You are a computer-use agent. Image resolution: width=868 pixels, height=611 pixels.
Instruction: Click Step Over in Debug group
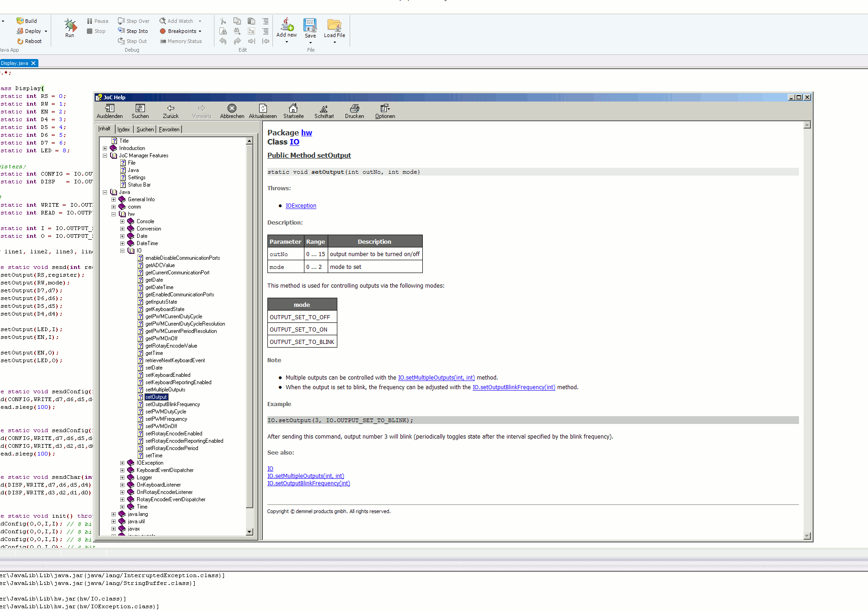pyautogui.click(x=133, y=21)
